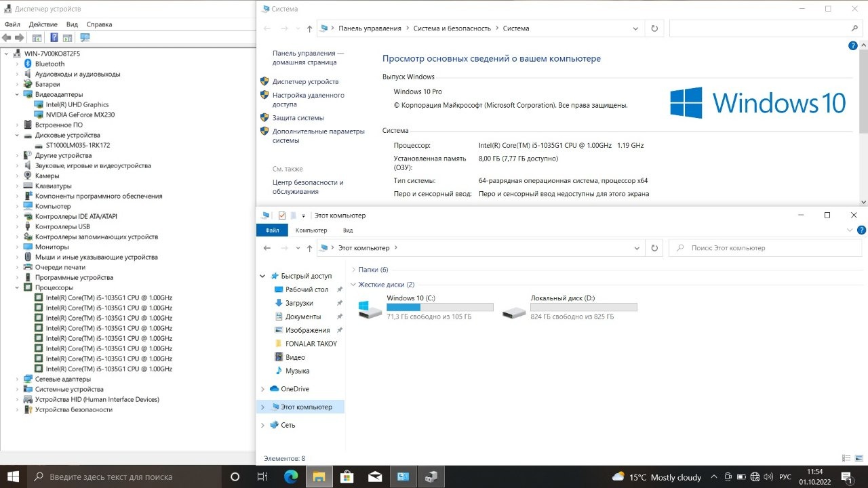Go up one level in the System window
868x488 pixels.
click(309, 28)
